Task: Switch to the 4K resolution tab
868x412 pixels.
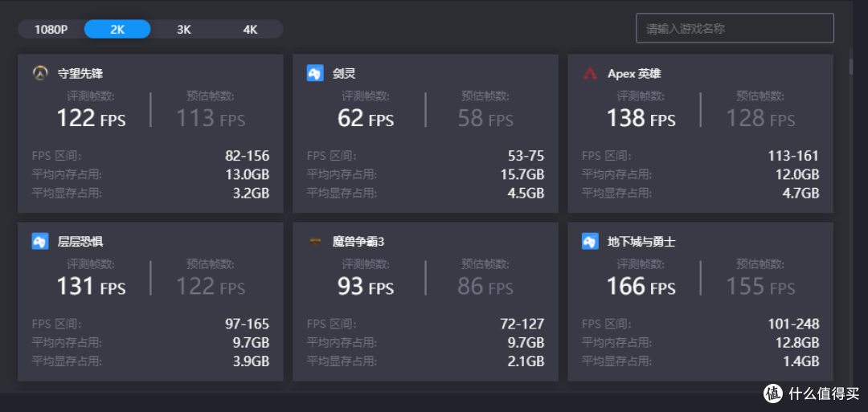Action: (x=250, y=29)
